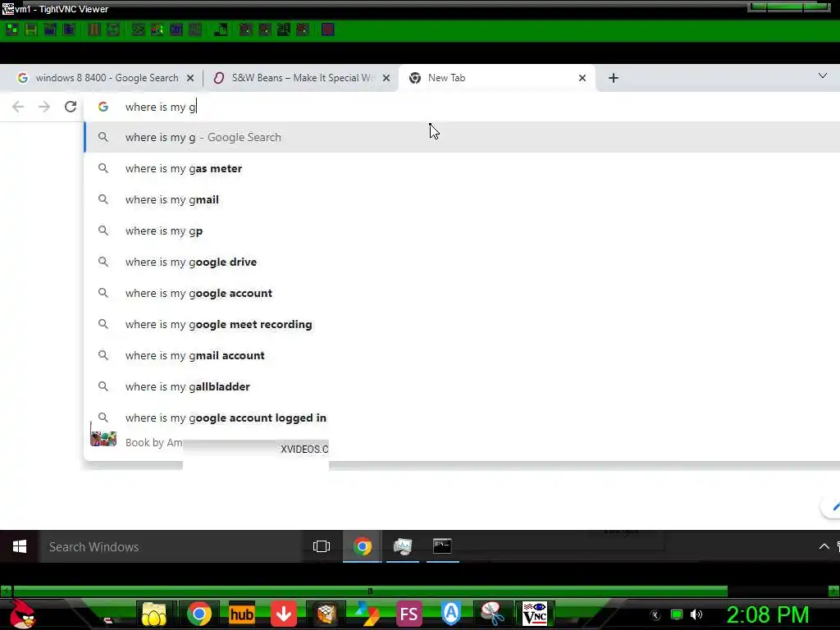Screen dimensions: 840x630
Task: Click the 2:08 PM clock
Action: (x=768, y=614)
